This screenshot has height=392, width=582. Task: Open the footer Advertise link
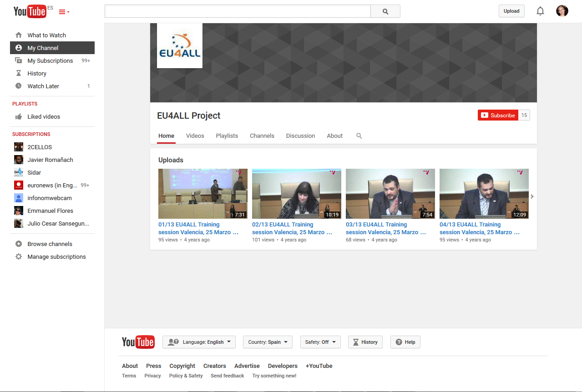(x=247, y=366)
